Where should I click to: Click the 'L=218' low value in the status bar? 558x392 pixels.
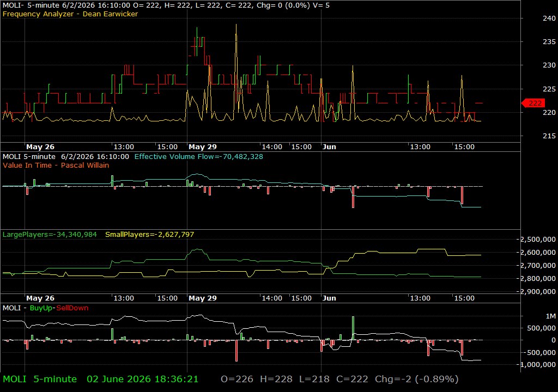[314, 379]
